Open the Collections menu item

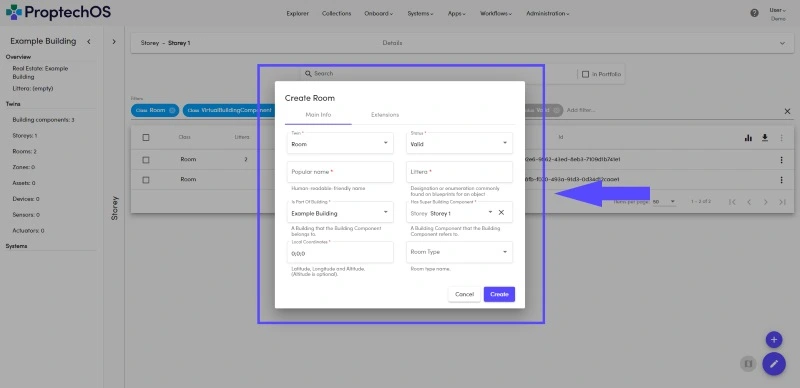tap(336, 14)
